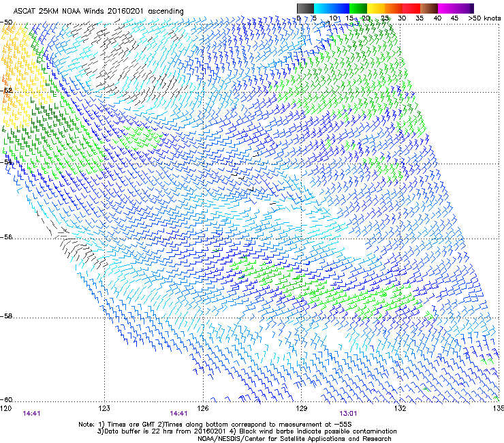Click the 123 longitude label
The image size is (504, 443).
(x=104, y=408)
